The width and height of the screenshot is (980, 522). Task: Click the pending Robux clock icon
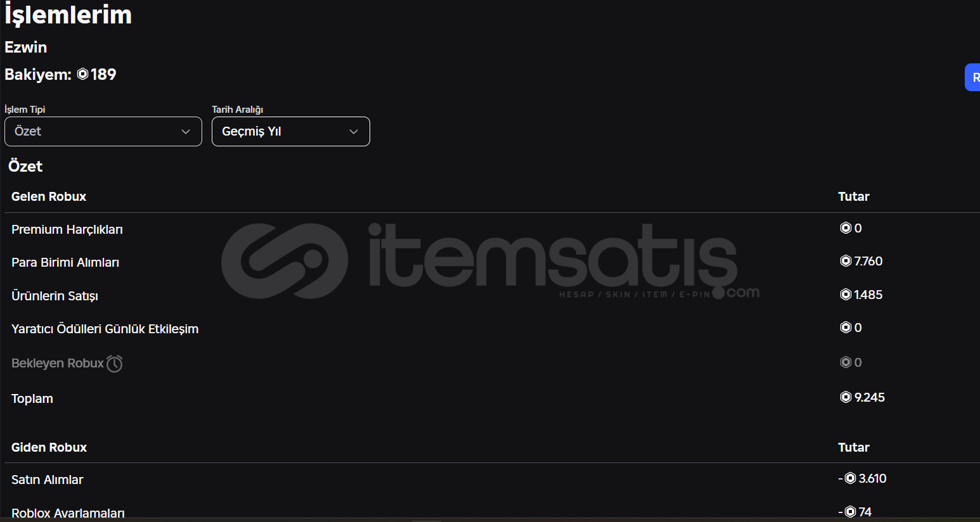(x=115, y=364)
